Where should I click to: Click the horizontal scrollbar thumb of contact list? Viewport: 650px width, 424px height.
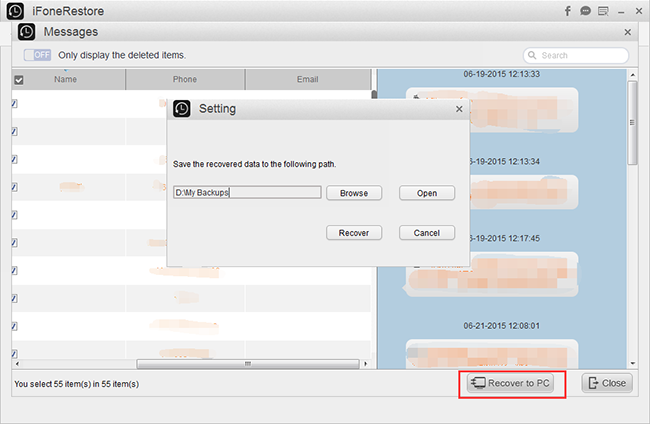248,363
